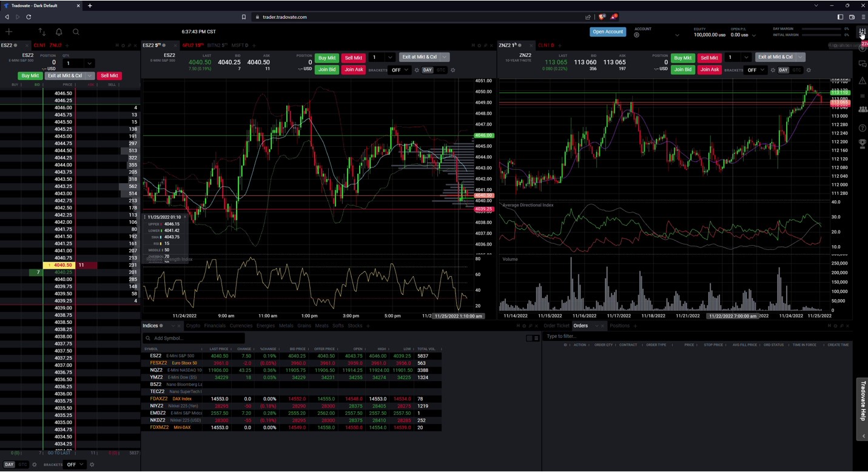Open the question mark help icon in the right sidebar
This screenshot has width=868, height=472.
863,128
